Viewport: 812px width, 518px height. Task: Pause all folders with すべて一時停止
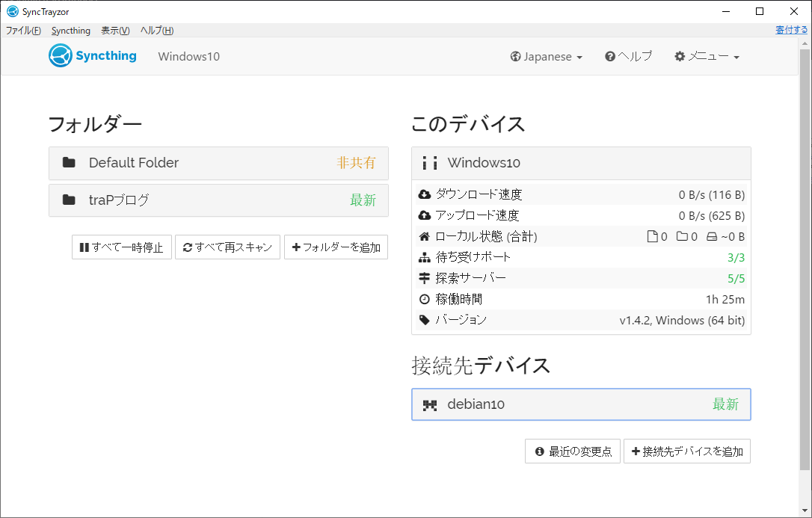(122, 247)
